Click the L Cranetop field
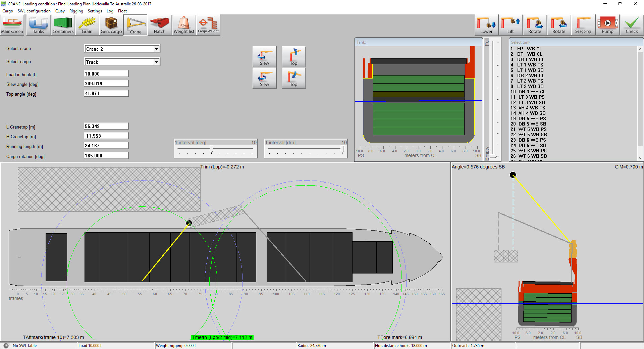The width and height of the screenshot is (644, 349). point(106,126)
